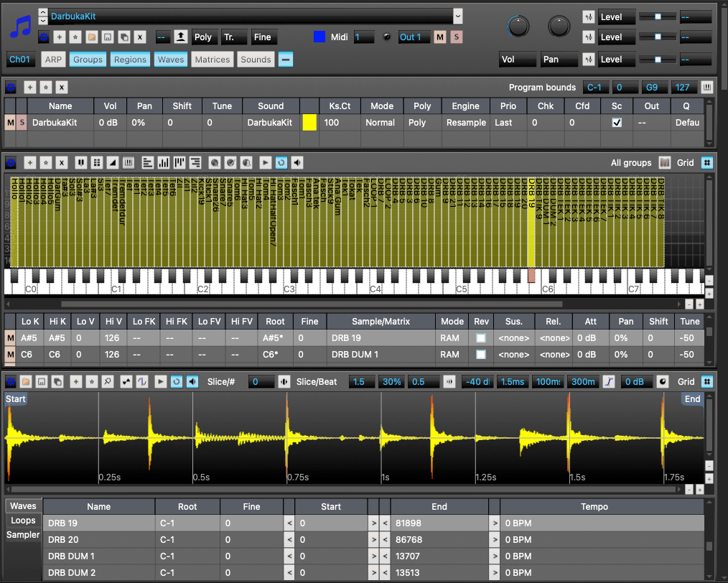Solo the DarbukaKit group with its S button
Image resolution: width=728 pixels, height=583 pixels.
click(22, 123)
